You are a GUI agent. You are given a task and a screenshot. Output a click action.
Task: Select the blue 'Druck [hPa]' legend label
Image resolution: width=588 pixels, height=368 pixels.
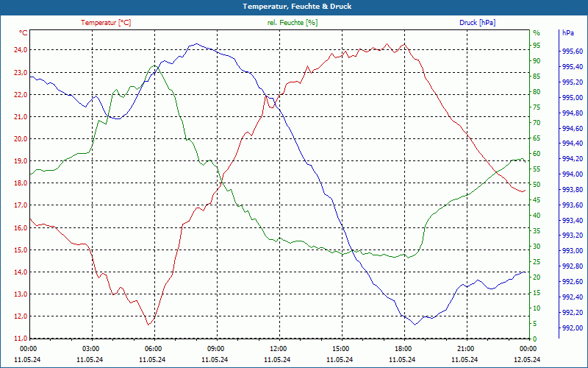[x=477, y=23]
